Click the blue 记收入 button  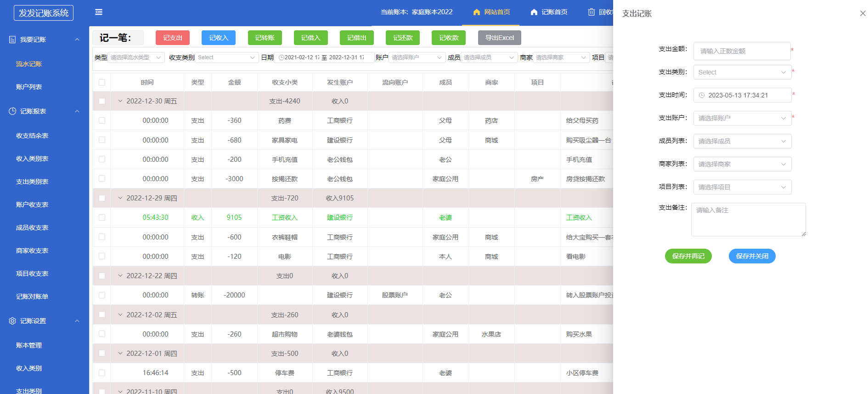coord(219,38)
